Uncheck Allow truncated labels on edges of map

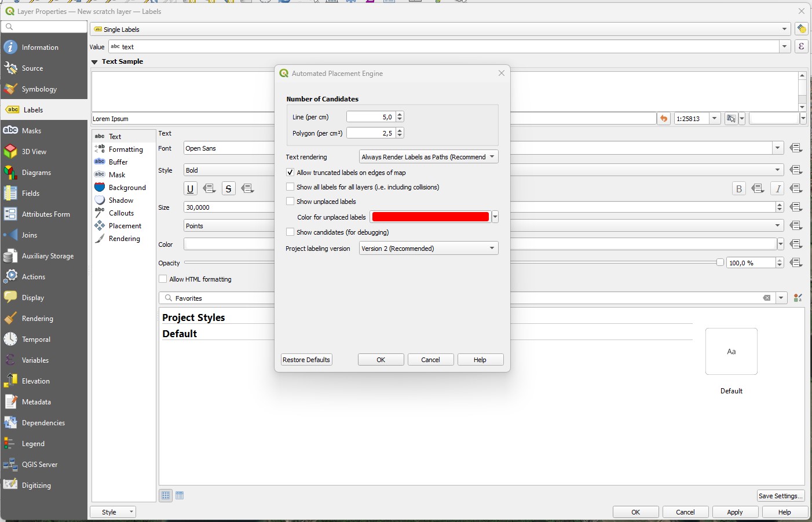(x=290, y=172)
